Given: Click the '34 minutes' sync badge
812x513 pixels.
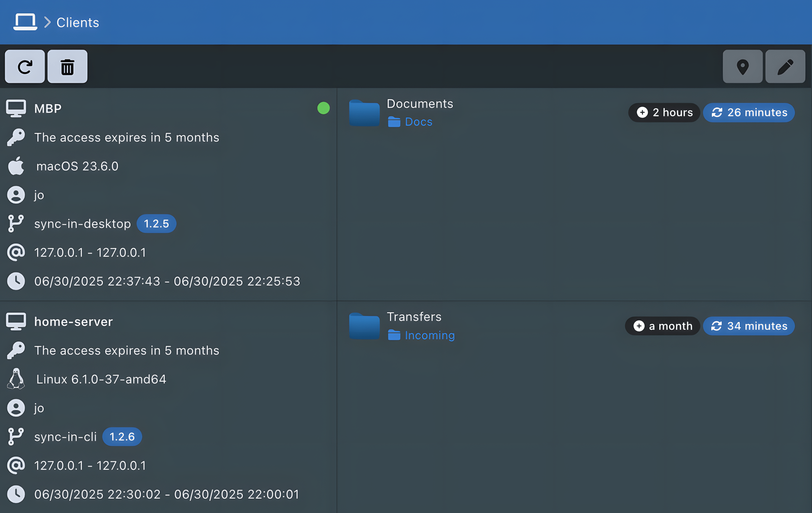Looking at the screenshot, I should [x=749, y=326].
